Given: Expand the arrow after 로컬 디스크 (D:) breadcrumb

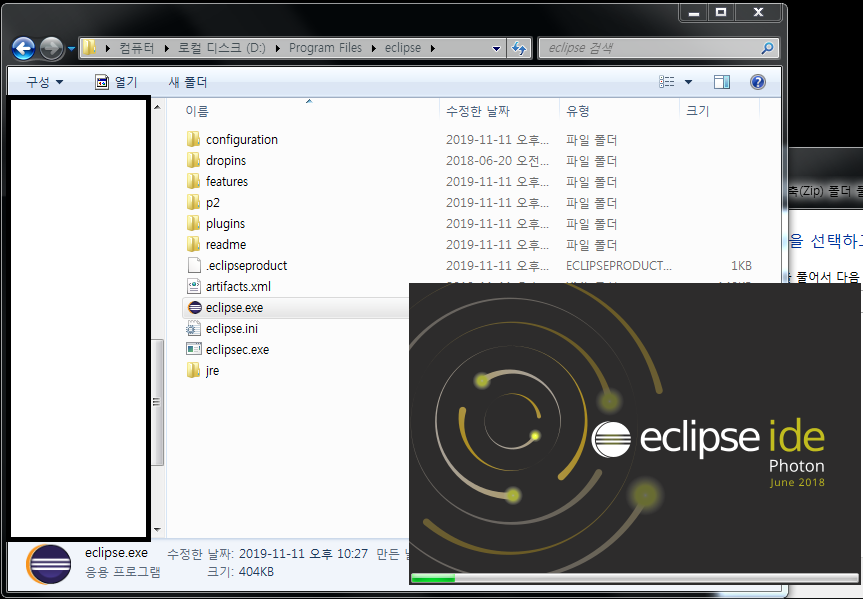Looking at the screenshot, I should (277, 48).
